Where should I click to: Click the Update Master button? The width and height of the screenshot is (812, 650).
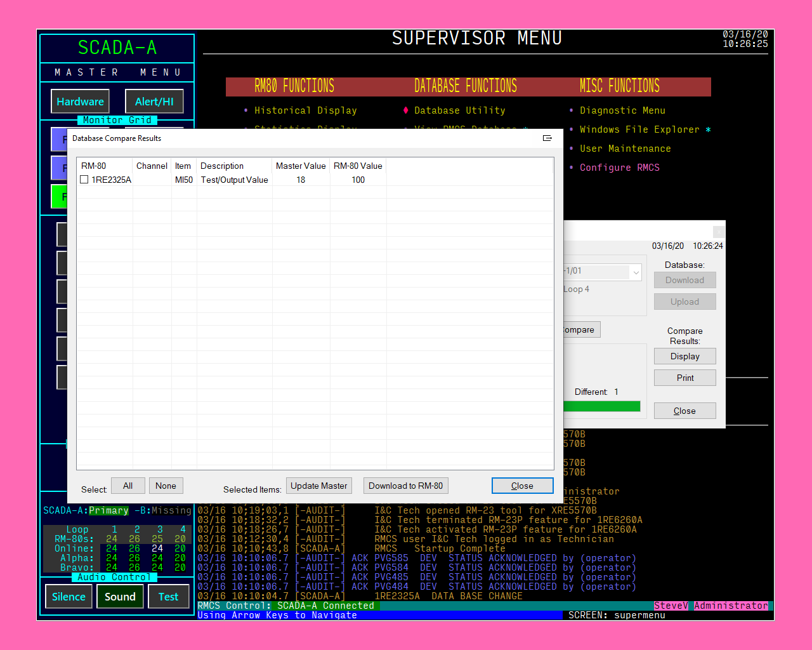[x=318, y=486]
